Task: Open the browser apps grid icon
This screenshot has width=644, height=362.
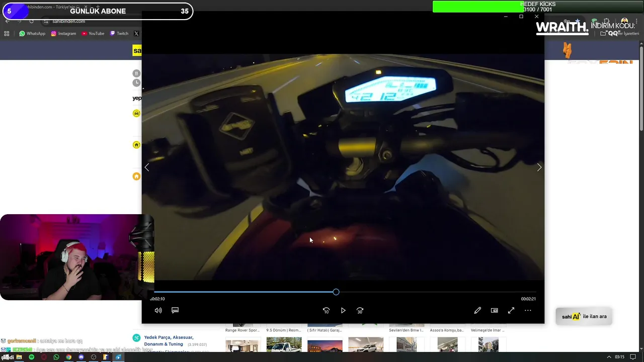Action: pyautogui.click(x=7, y=34)
